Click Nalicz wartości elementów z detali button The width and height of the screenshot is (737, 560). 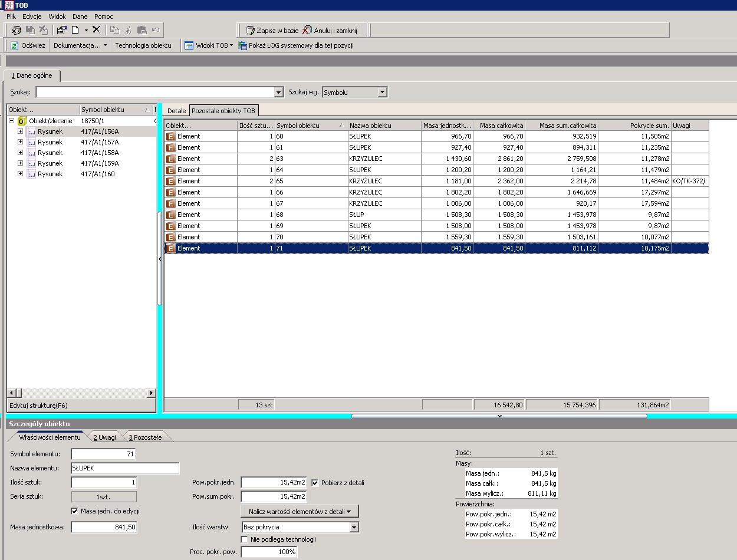pyautogui.click(x=300, y=512)
